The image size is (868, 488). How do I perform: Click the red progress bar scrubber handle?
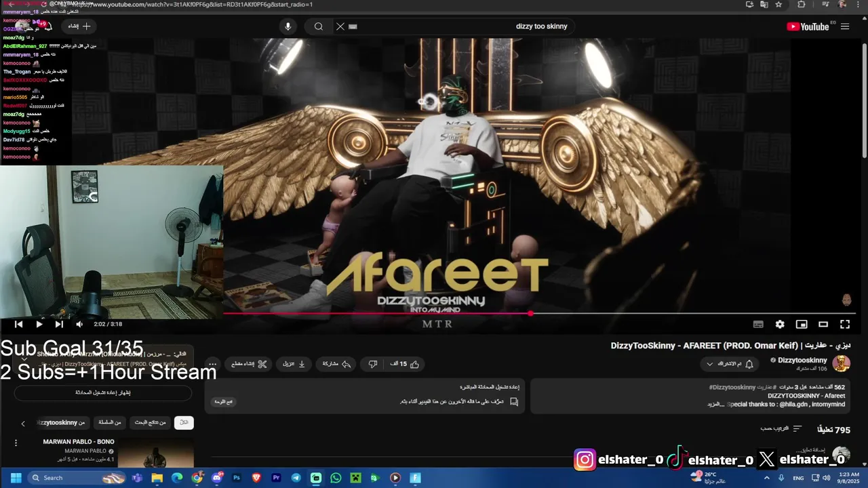pyautogui.click(x=530, y=313)
